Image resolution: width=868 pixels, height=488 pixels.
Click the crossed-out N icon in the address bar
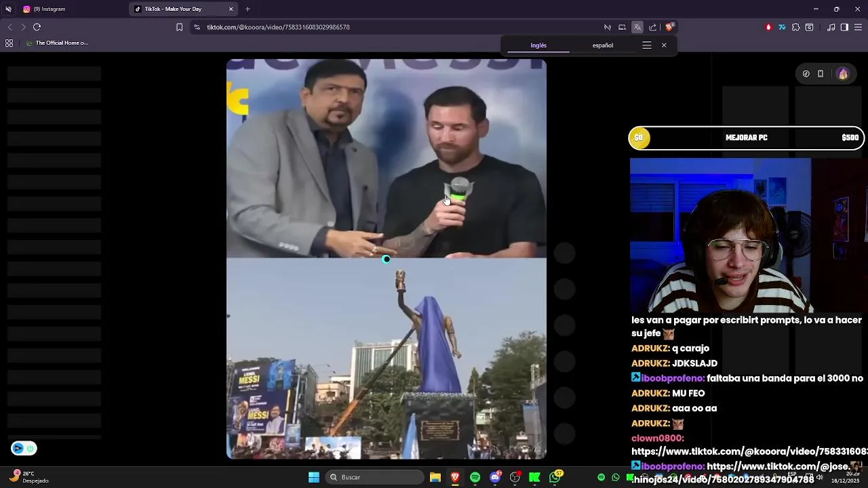[x=608, y=27]
